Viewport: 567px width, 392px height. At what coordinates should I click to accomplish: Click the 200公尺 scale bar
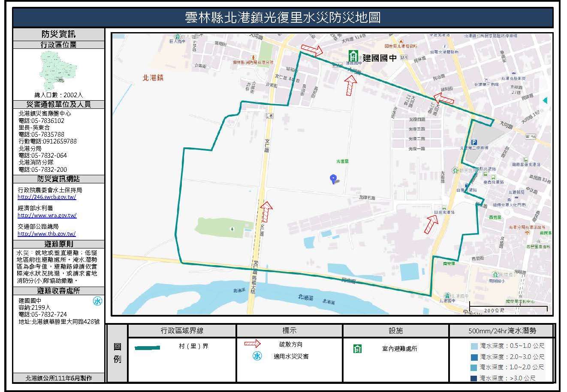click(x=508, y=307)
